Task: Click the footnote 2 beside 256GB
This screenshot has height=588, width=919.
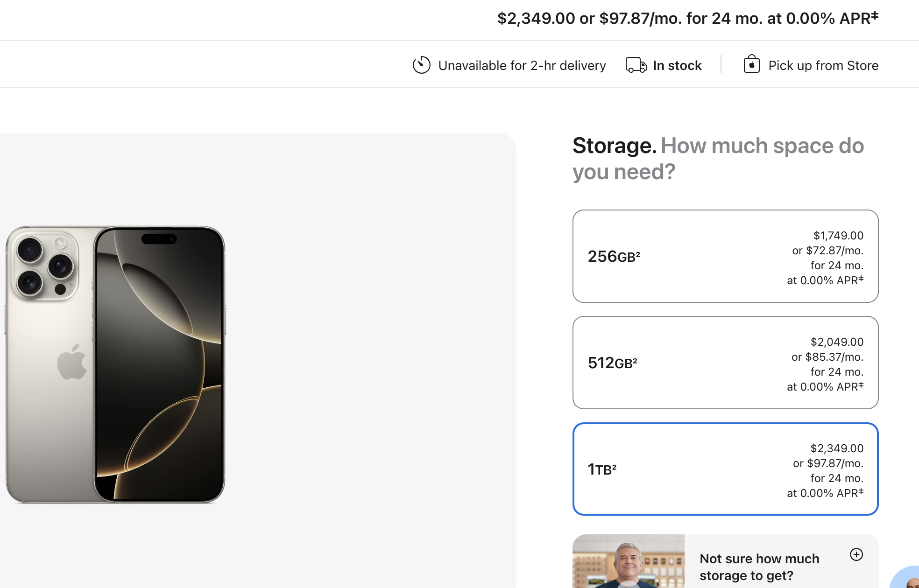Action: (x=638, y=253)
